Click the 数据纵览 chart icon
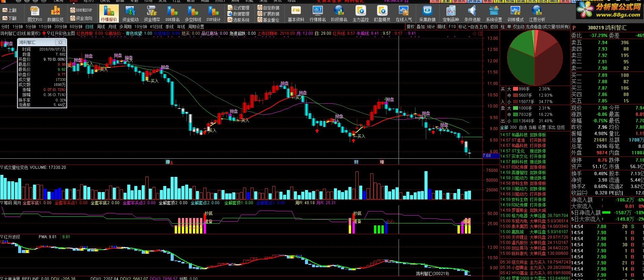The height and width of the screenshot is (280, 644). click(55, 14)
